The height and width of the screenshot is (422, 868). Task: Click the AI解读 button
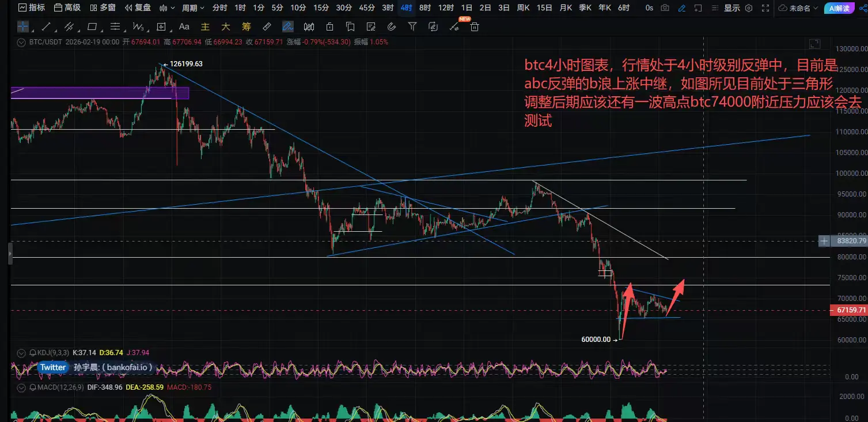tap(838, 8)
